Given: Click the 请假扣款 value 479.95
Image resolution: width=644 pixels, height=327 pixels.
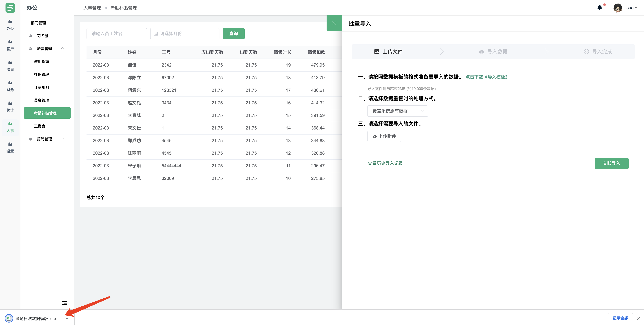Looking at the screenshot, I should [x=318, y=65].
